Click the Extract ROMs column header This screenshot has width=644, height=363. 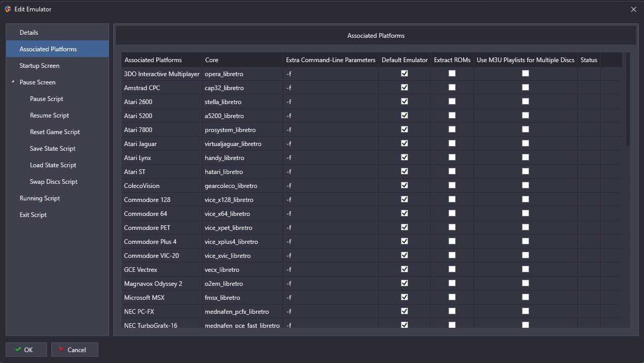tap(452, 60)
